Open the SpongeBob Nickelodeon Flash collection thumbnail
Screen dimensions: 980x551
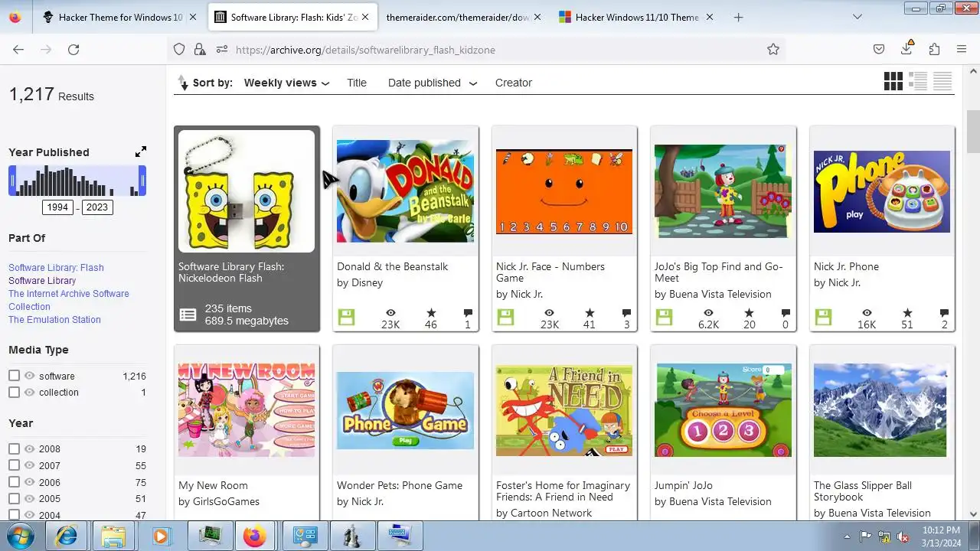(x=247, y=191)
